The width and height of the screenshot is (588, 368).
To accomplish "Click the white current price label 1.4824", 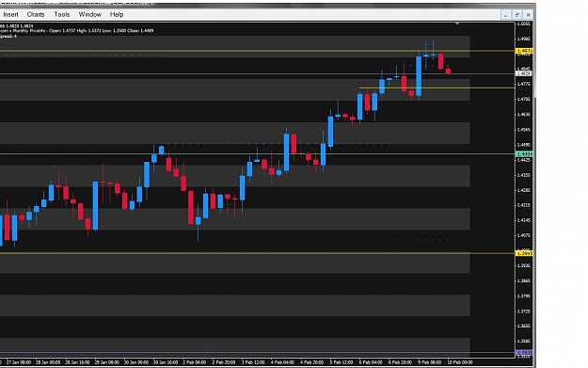I will [524, 73].
